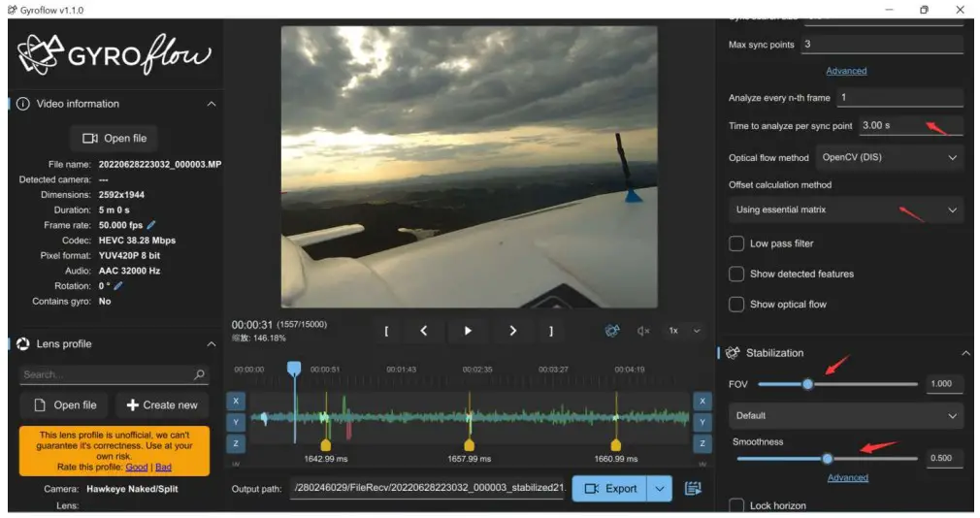Step to the next frame
The width and height of the screenshot is (980, 518).
[x=512, y=331]
